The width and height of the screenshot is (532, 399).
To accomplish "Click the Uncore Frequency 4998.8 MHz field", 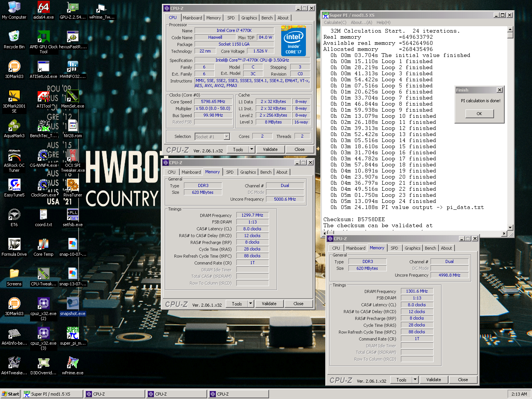I will 450,275.
